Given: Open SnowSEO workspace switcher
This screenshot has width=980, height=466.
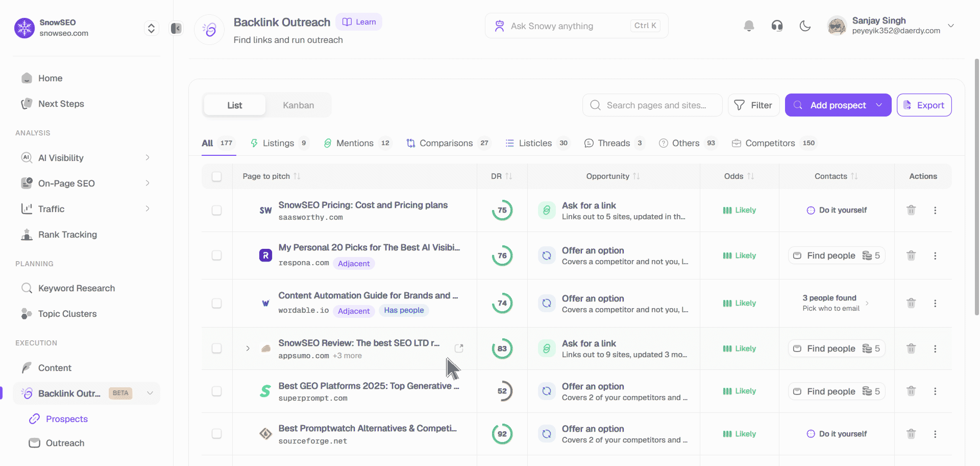Looking at the screenshot, I should click(151, 28).
